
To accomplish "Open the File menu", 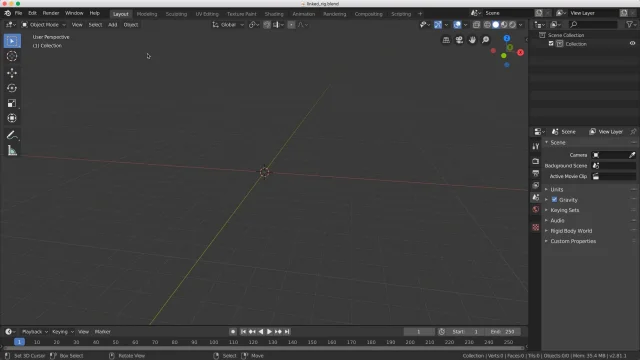I will [x=18, y=13].
